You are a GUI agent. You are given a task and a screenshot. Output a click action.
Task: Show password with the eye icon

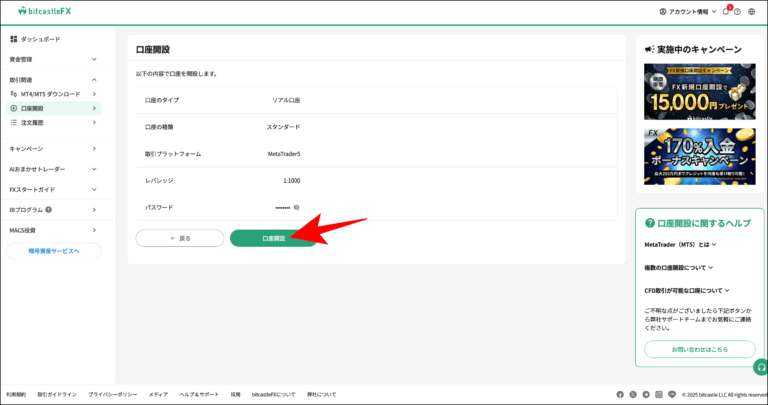point(297,208)
